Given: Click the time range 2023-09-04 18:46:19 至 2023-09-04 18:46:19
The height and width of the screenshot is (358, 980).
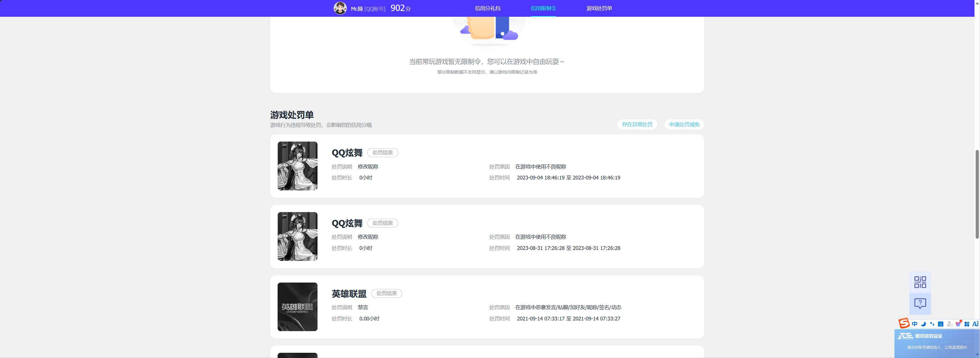Looking at the screenshot, I should pos(569,177).
